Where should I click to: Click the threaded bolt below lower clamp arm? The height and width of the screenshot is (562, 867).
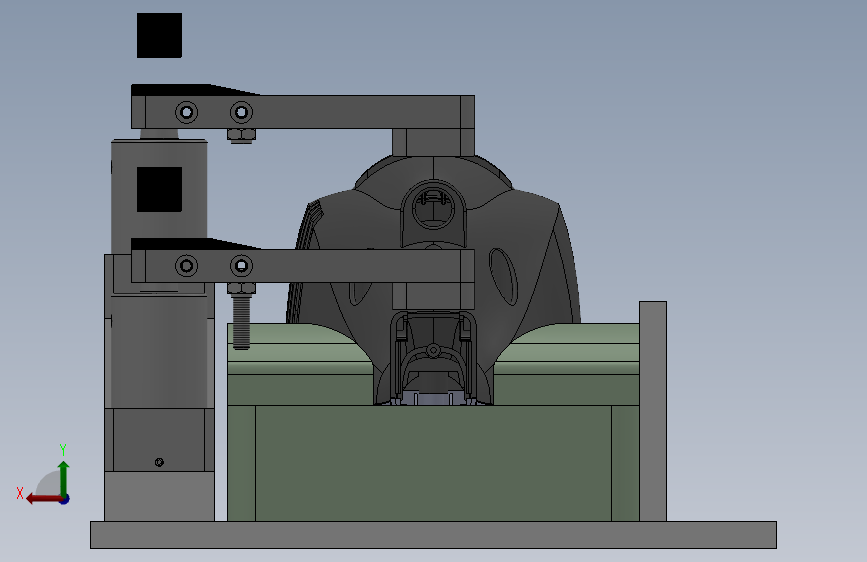(x=241, y=322)
